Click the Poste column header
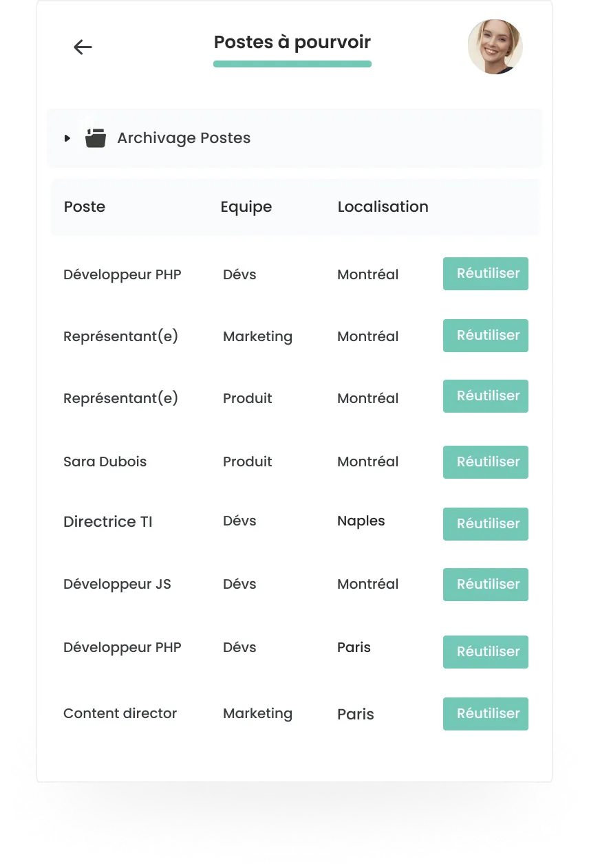Screen dimensions: 589x868 pyautogui.click(x=85, y=207)
